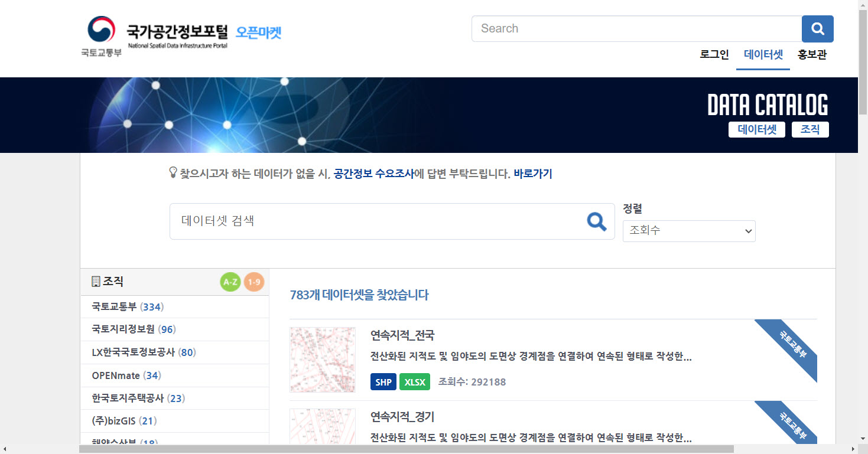
Task: Filter by organization 한국토지주택공사 (23)
Action: [x=138, y=399]
